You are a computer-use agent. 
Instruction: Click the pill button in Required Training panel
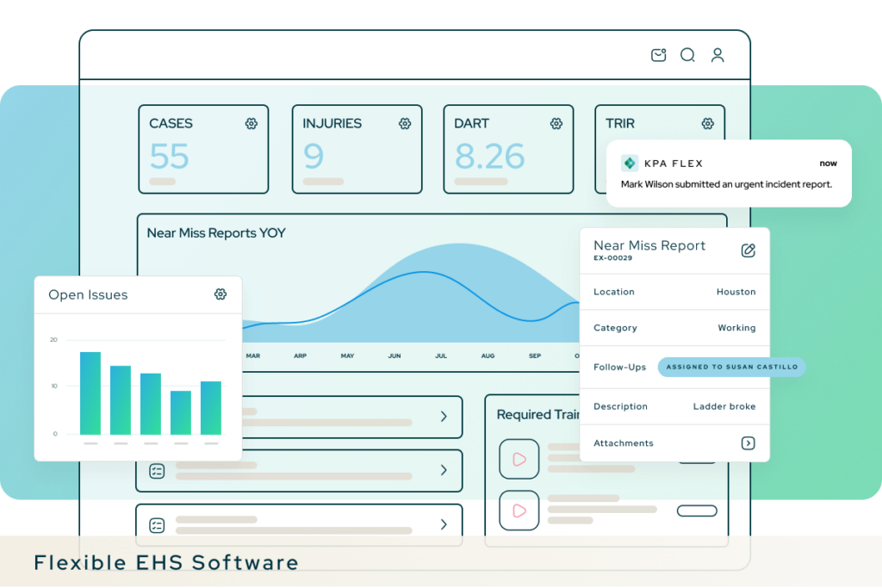(x=696, y=510)
